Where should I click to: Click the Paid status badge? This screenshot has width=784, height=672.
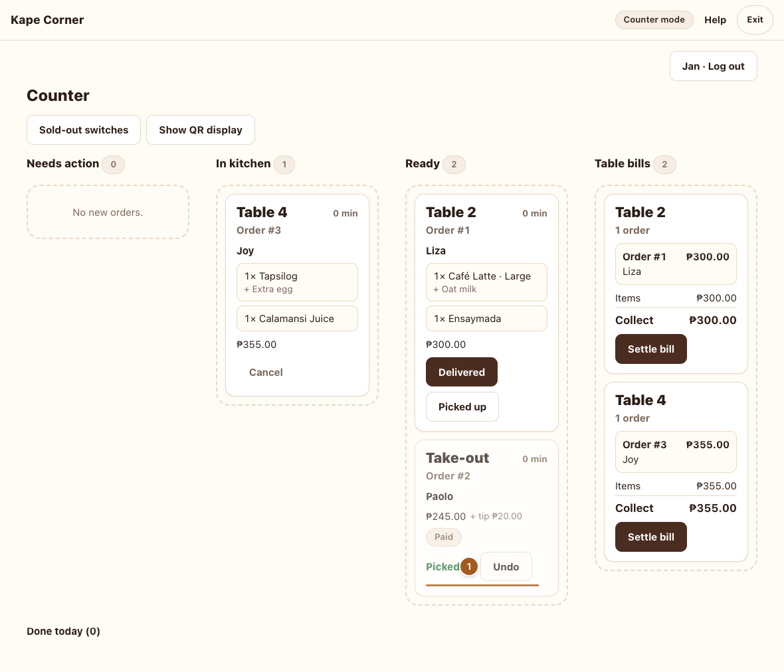[x=444, y=537]
